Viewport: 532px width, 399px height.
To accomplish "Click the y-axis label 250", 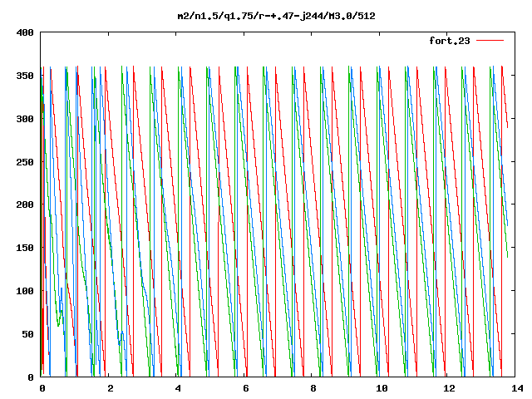I will click(25, 162).
